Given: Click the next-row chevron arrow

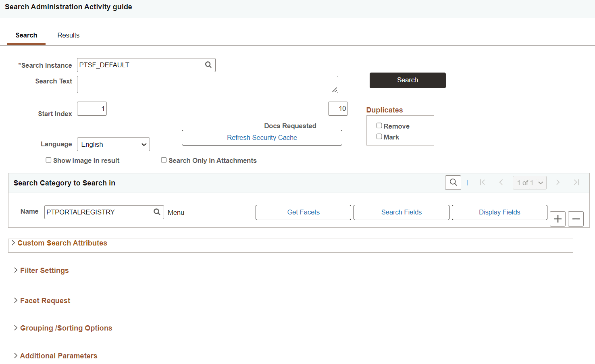Looking at the screenshot, I should [558, 182].
